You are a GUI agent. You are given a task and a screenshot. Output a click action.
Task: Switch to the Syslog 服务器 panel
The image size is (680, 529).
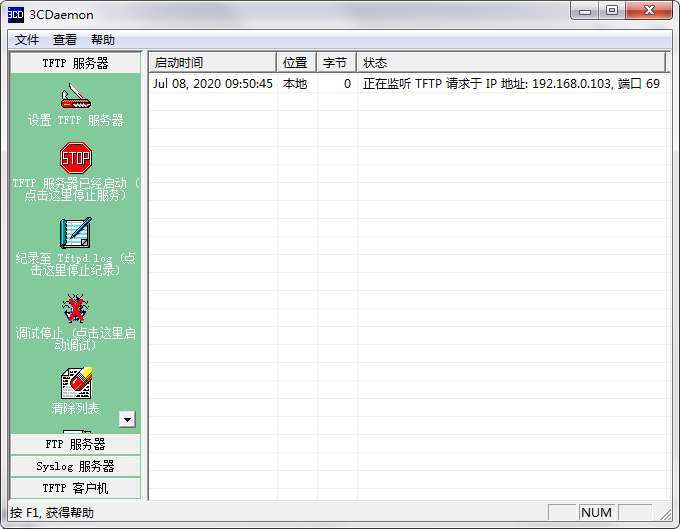pos(75,466)
